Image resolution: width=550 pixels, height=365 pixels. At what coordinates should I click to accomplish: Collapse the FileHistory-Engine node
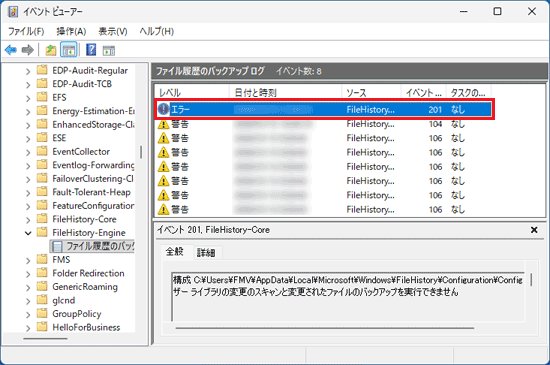28,233
